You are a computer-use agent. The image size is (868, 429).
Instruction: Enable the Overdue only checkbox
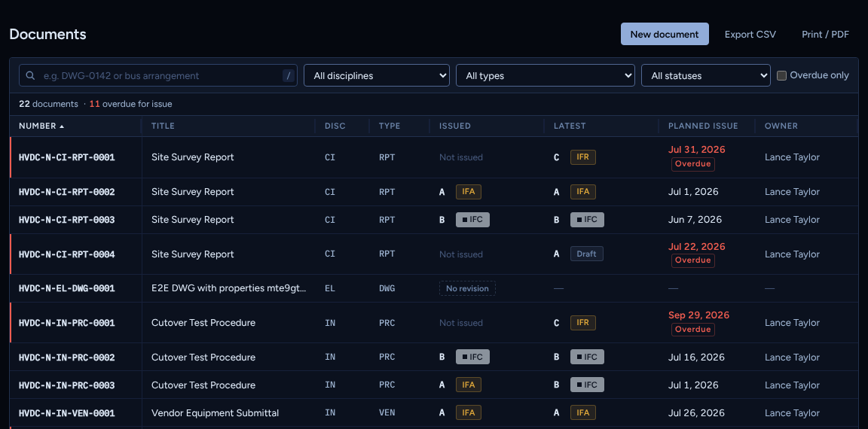pos(781,76)
